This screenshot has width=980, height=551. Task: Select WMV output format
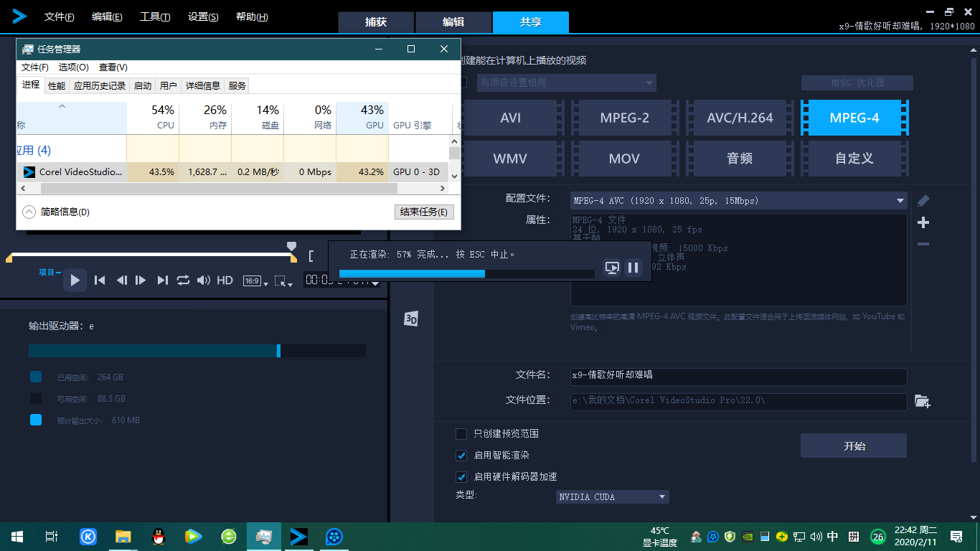[x=511, y=158]
